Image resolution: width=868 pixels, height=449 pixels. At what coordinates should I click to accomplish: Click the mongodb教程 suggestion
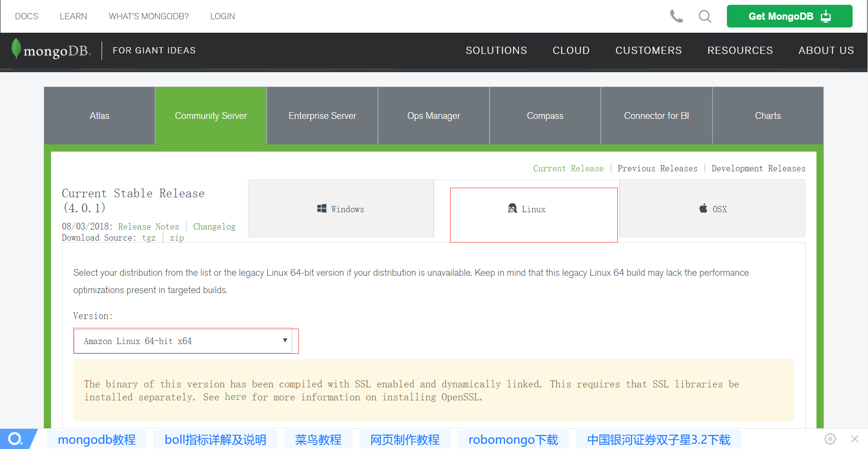point(97,439)
